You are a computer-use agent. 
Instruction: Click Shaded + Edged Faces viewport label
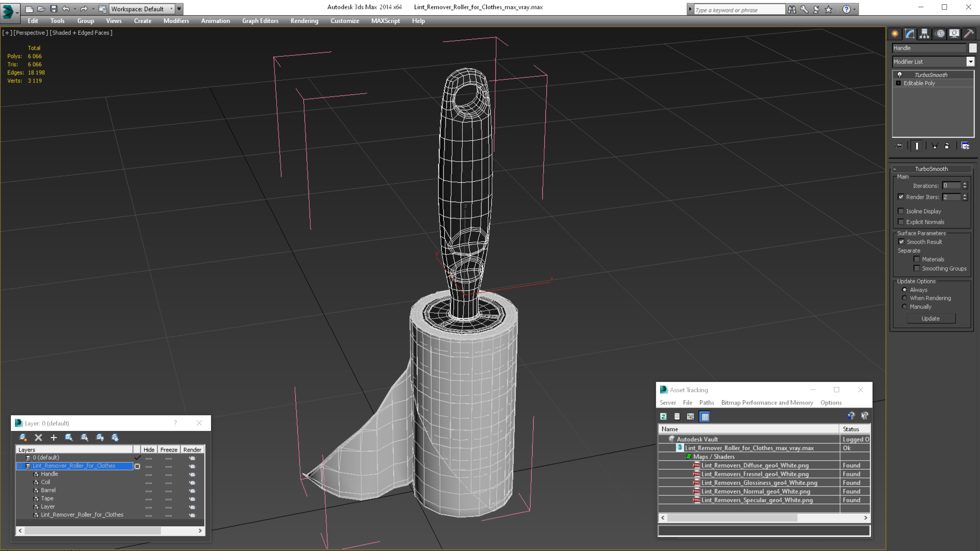point(81,33)
